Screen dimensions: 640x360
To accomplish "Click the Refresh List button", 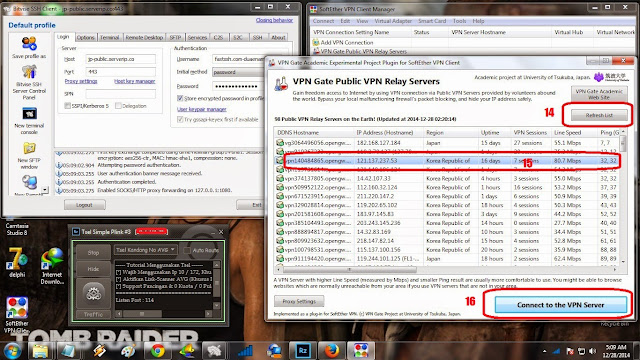I will coord(599,115).
